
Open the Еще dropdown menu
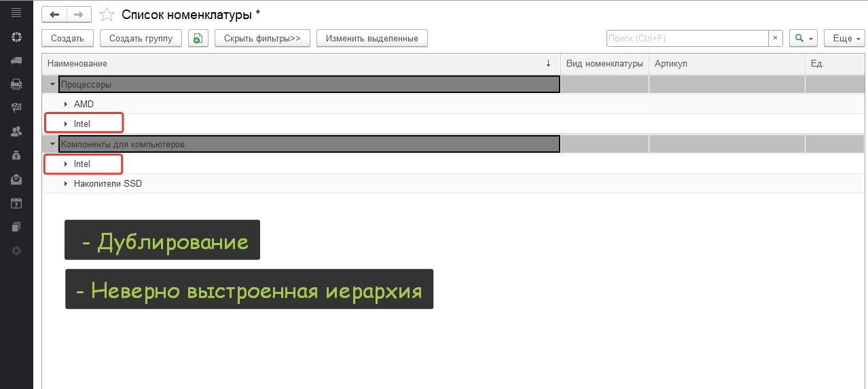pos(844,39)
